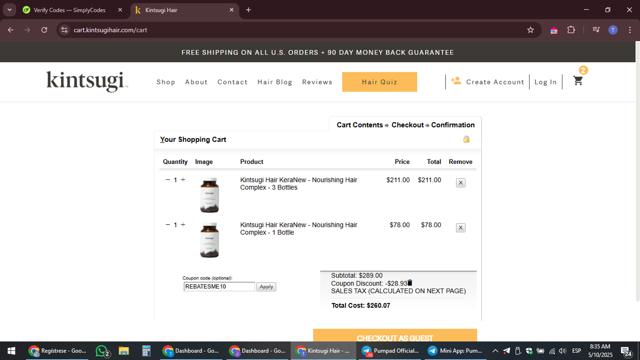Image resolution: width=640 pixels, height=360 pixels.
Task: Reload the page
Action: click(44, 30)
